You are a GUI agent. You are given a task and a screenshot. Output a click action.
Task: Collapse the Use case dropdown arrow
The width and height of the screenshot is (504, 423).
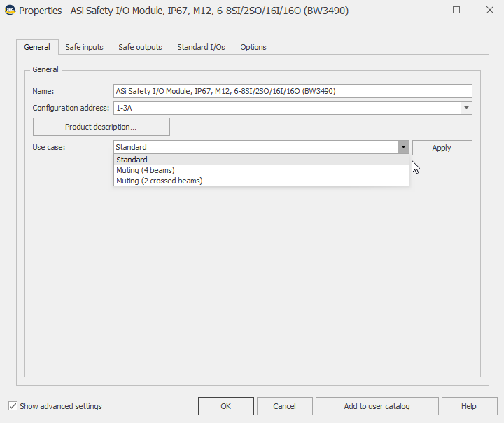(x=403, y=147)
